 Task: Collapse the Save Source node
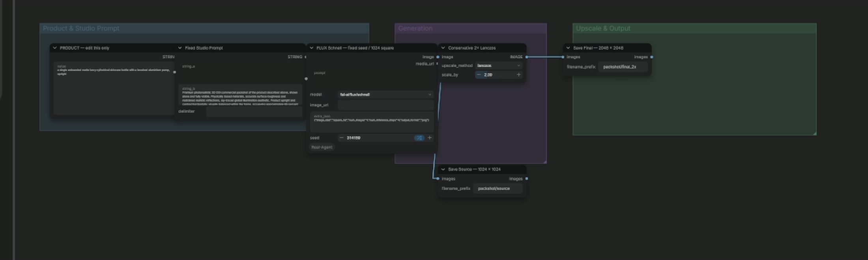[x=443, y=169]
